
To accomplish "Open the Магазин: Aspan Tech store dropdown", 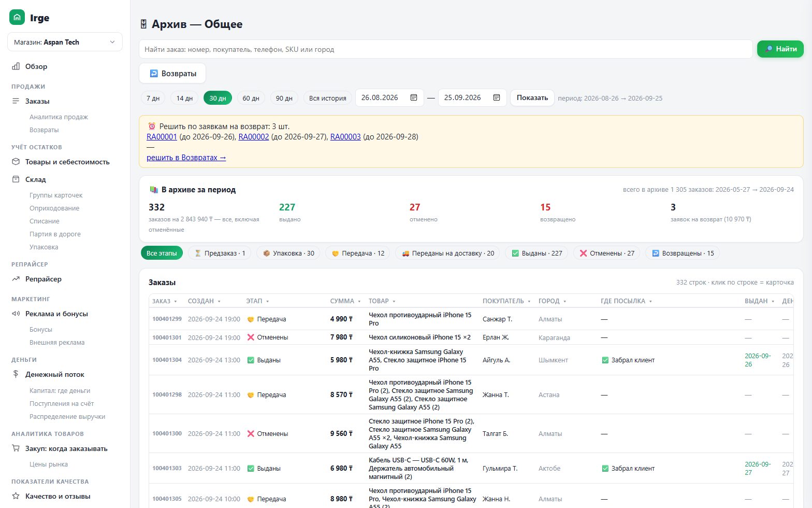I will [65, 42].
